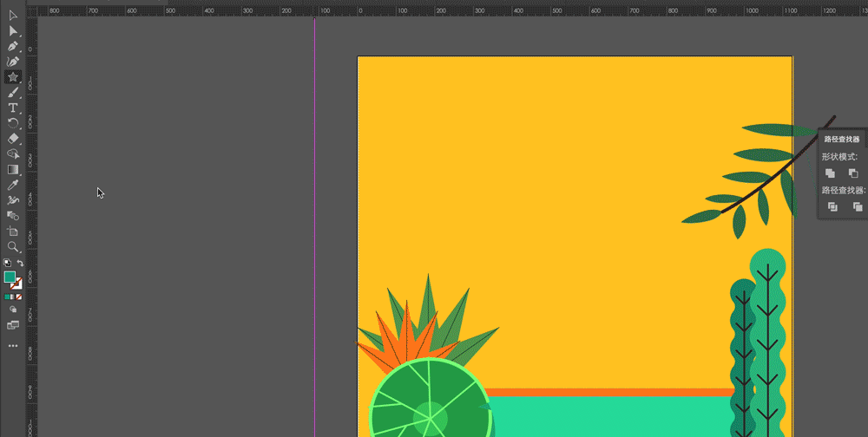
Task: Swap fill and stroke colors
Action: [x=20, y=263]
